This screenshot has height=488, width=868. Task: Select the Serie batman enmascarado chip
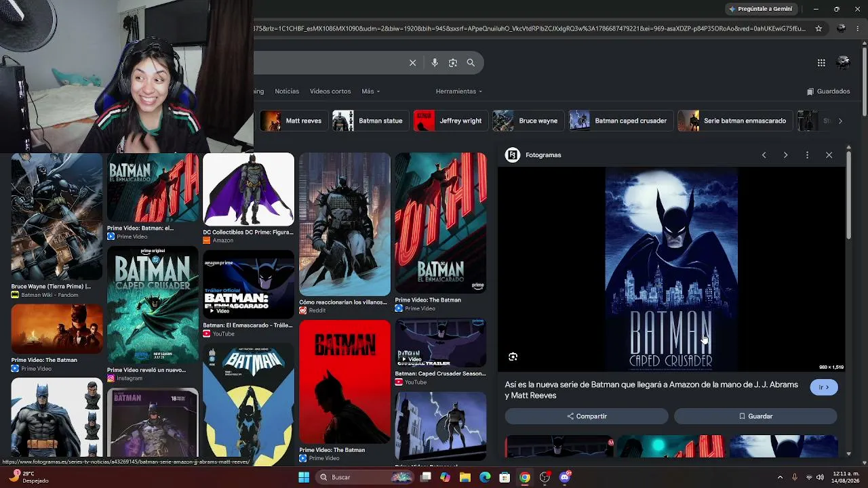734,121
